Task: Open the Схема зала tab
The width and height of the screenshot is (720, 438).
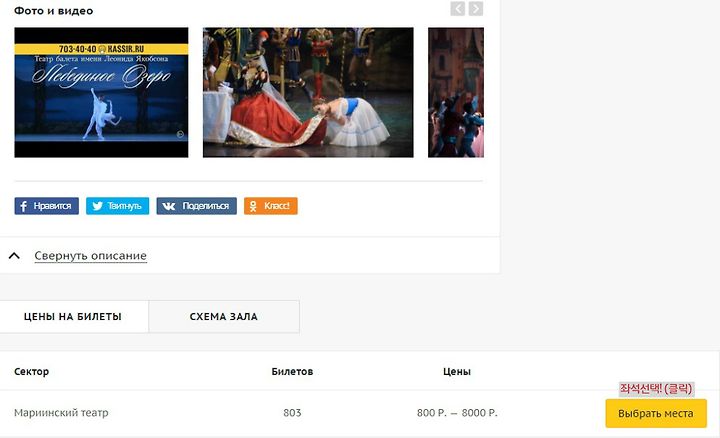Action: tap(224, 316)
